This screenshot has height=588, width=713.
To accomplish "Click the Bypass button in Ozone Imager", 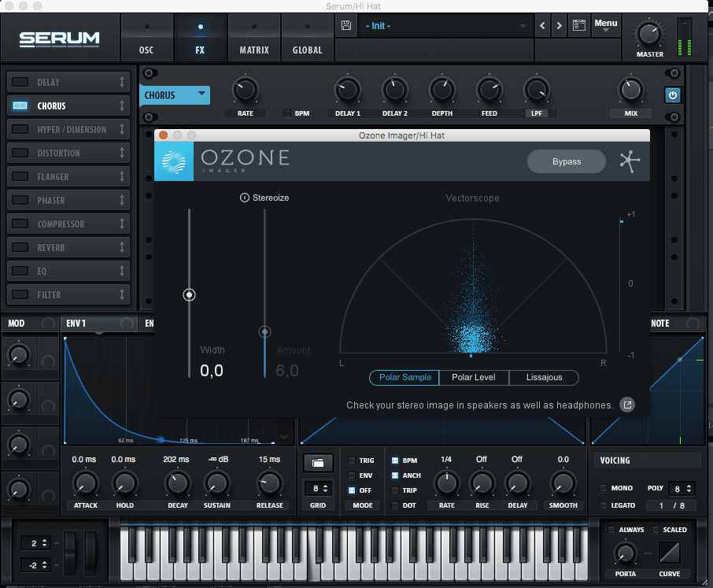I will (567, 161).
